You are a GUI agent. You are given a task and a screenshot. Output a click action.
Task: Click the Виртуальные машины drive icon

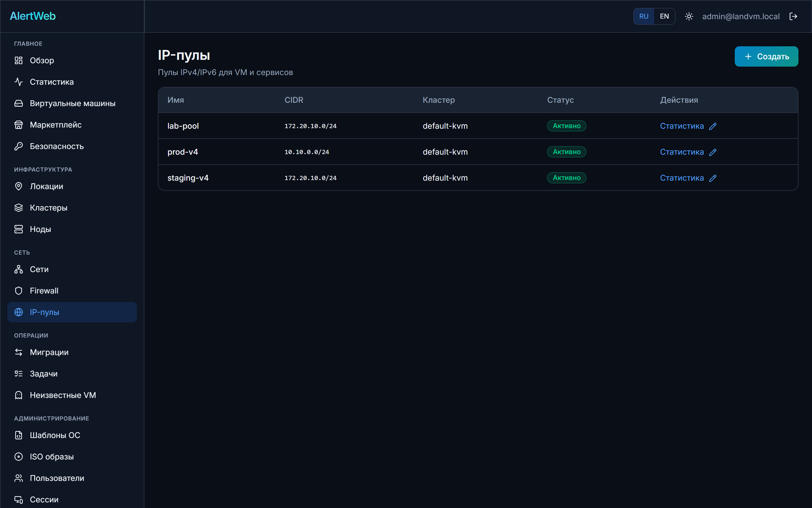tap(18, 104)
